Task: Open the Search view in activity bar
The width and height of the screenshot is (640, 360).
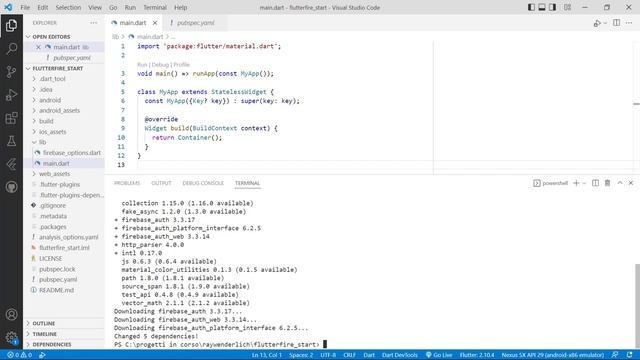Action: [x=11, y=49]
